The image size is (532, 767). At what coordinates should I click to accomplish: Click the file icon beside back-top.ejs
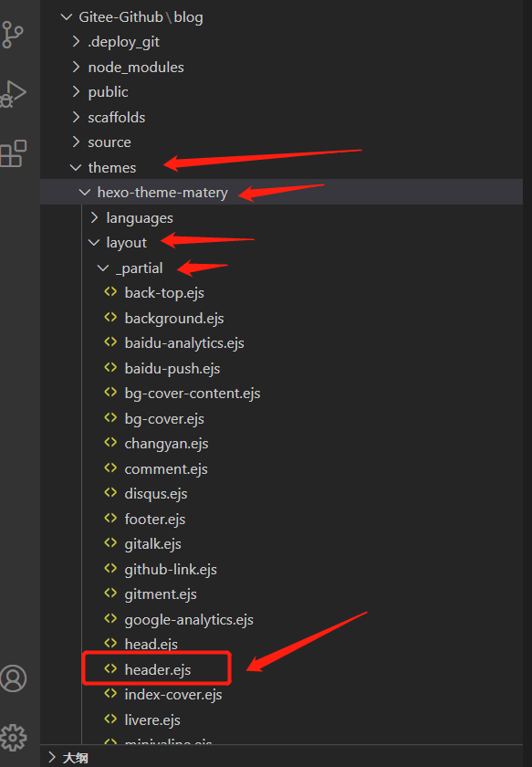pos(110,292)
